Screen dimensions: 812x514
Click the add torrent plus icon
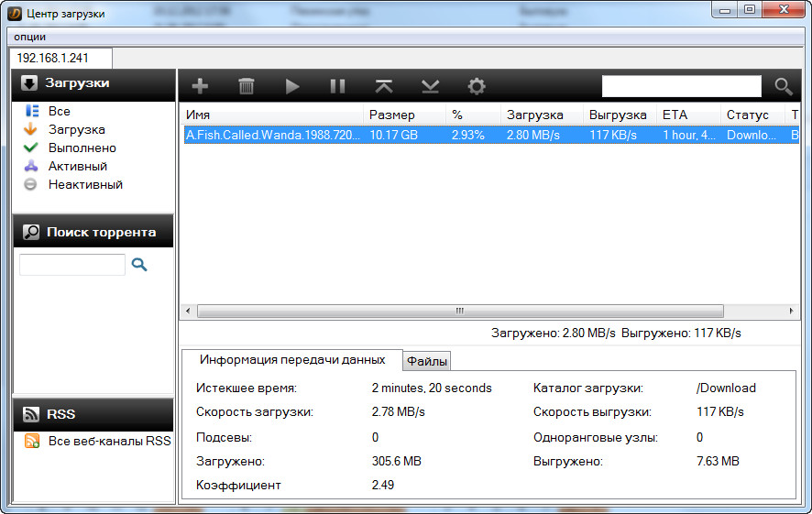click(200, 86)
